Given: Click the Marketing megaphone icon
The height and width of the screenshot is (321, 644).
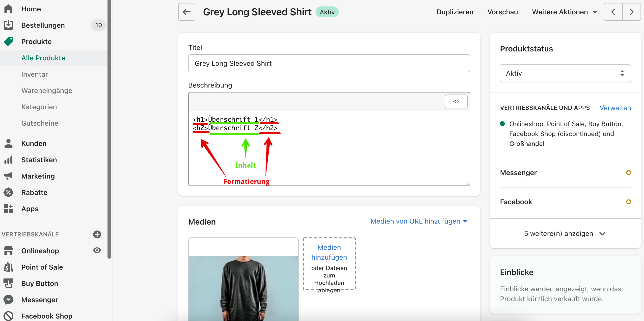Looking at the screenshot, I should coord(8,176).
